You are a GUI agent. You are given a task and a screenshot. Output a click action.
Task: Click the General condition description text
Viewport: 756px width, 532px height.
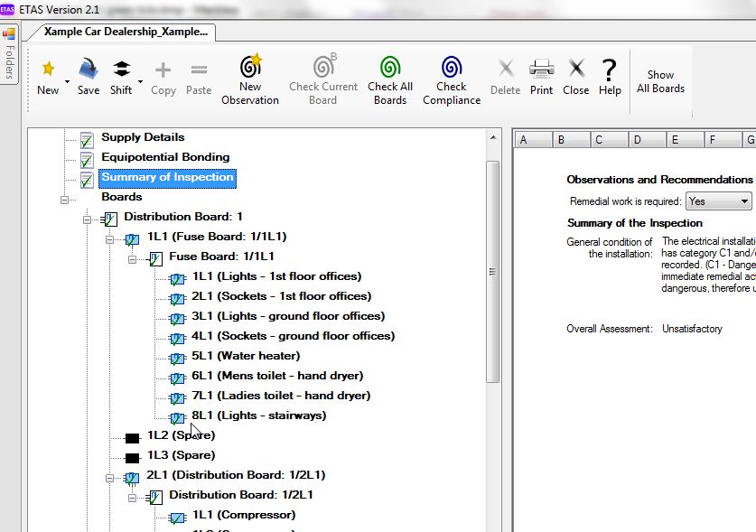pos(708,265)
